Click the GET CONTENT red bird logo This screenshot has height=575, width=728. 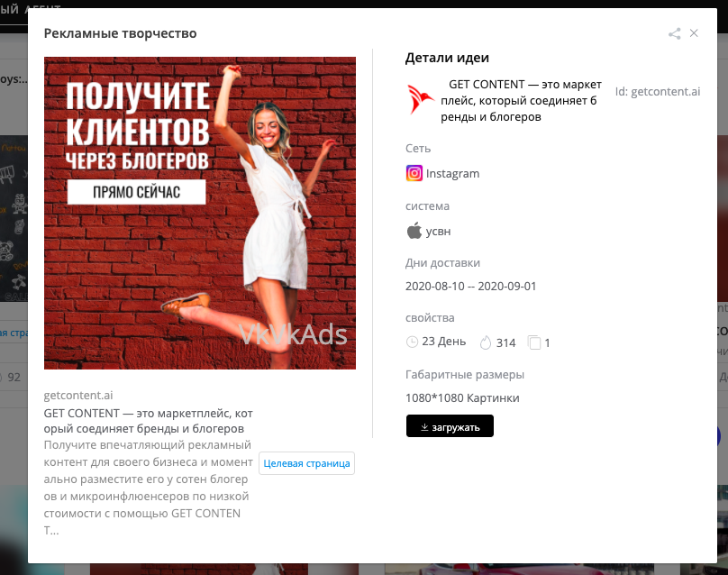click(420, 99)
